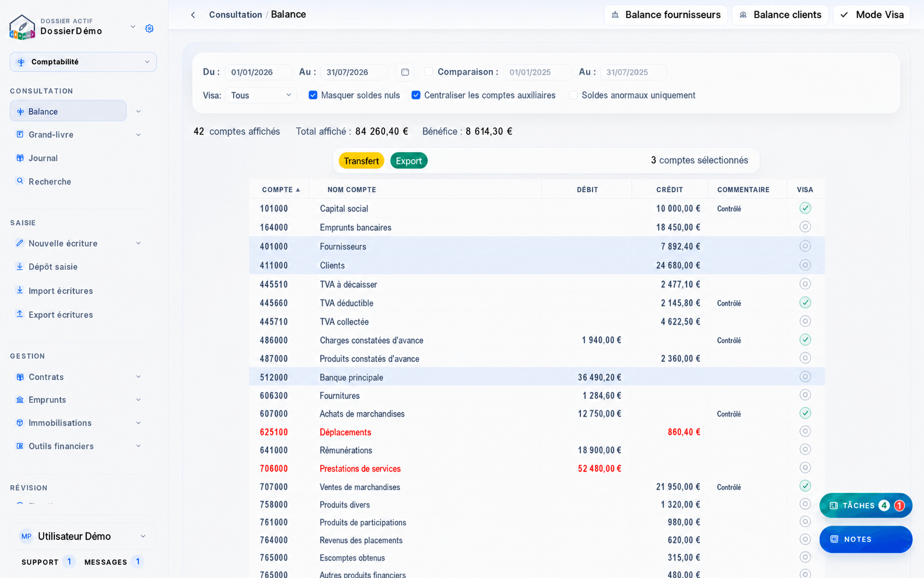
Task: Select the TVA collectée row
Action: coord(537,321)
